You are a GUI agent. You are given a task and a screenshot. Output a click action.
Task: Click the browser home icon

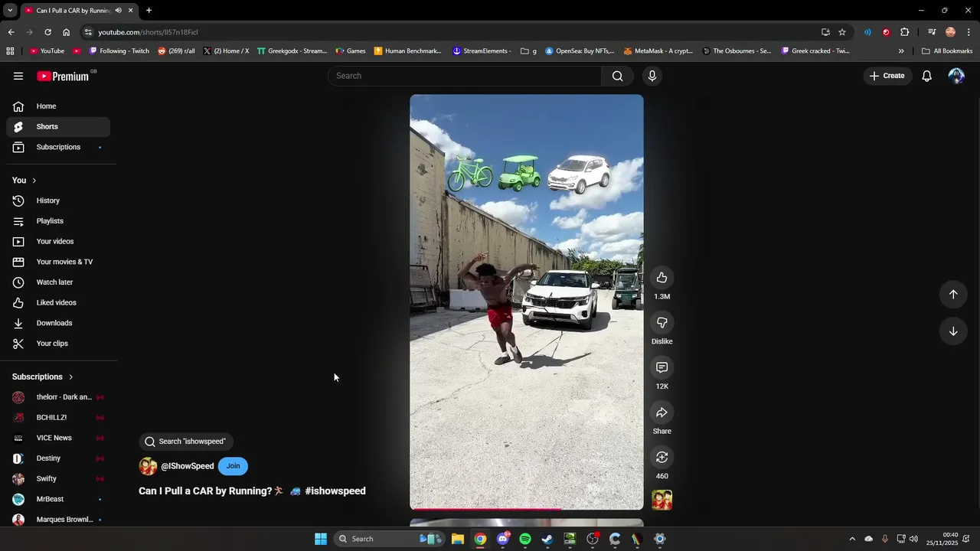click(x=66, y=32)
